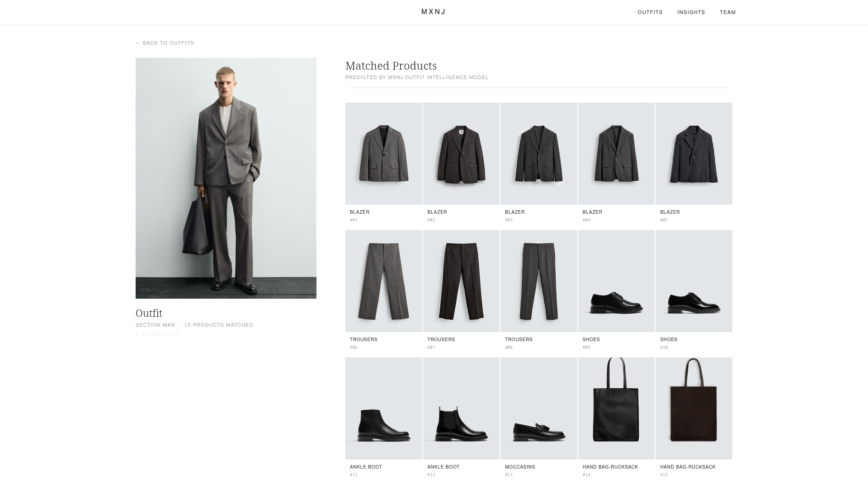
Task: Open the main outfit model photo
Action: click(x=226, y=178)
